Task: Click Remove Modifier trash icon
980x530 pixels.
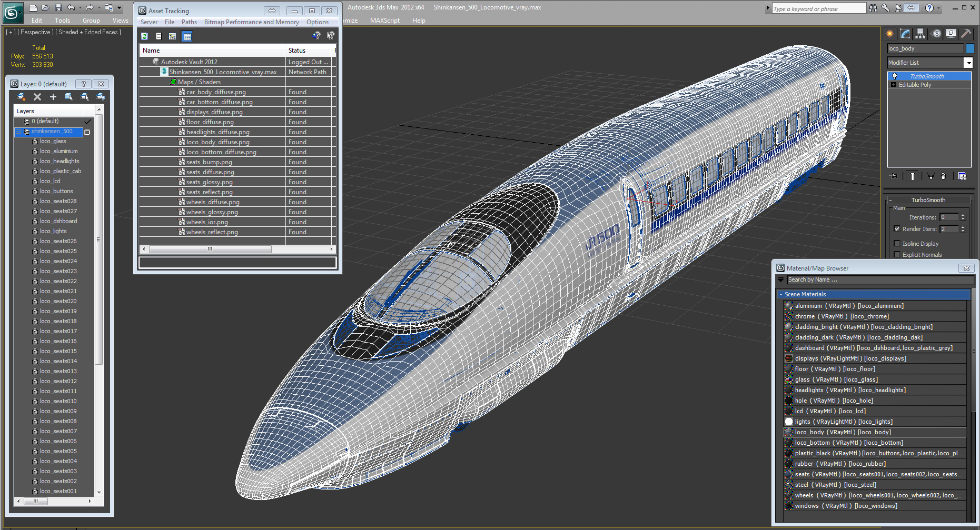Action: 944,176
